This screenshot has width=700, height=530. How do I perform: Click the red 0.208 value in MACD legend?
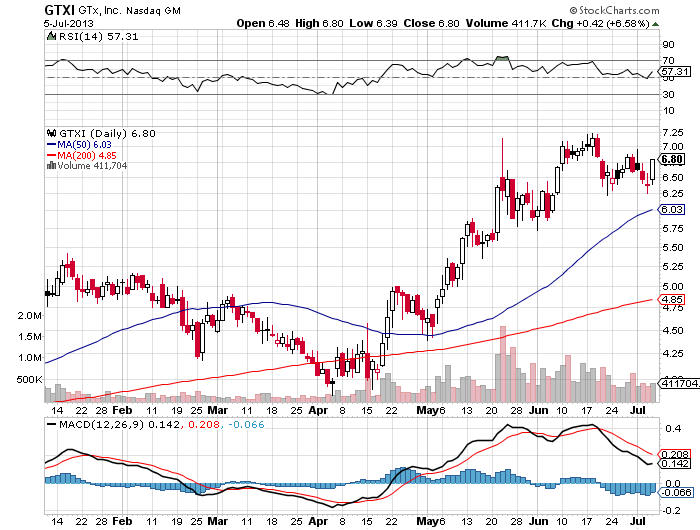pos(204,424)
